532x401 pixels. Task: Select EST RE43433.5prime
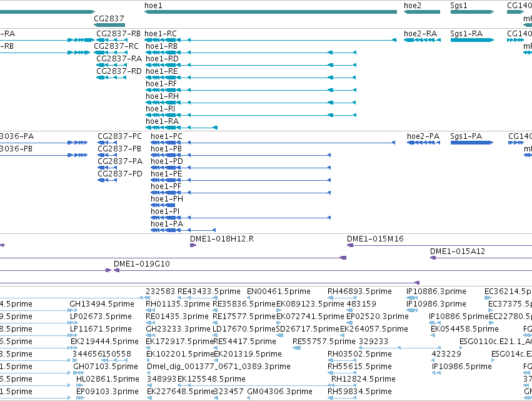point(209,292)
